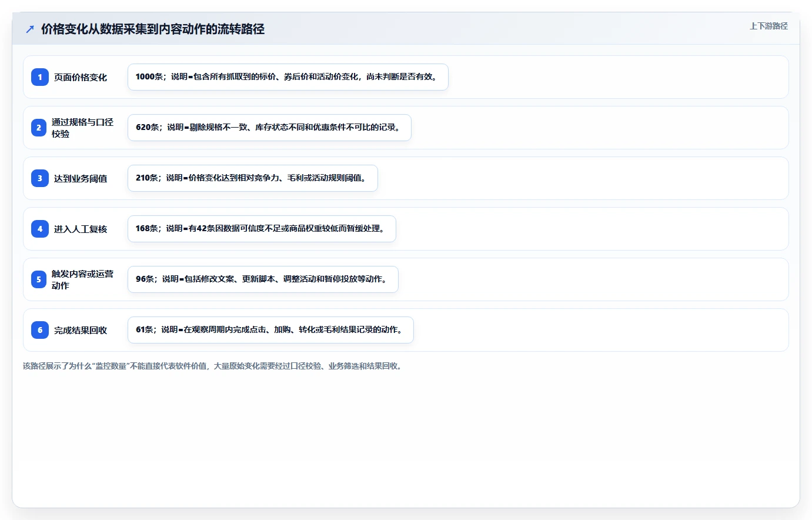Select step badge 6 完成结果回收

point(40,330)
